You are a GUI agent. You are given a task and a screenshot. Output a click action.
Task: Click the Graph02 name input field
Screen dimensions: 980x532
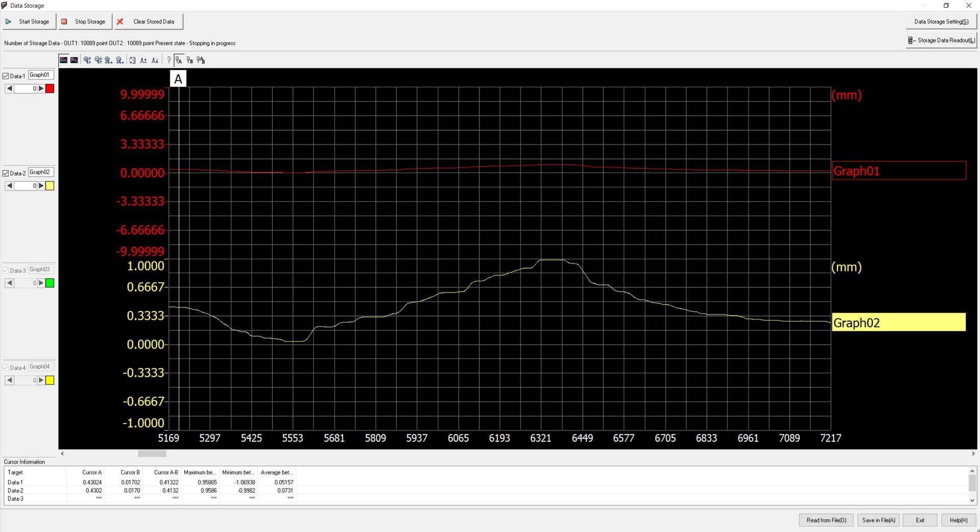(x=41, y=172)
